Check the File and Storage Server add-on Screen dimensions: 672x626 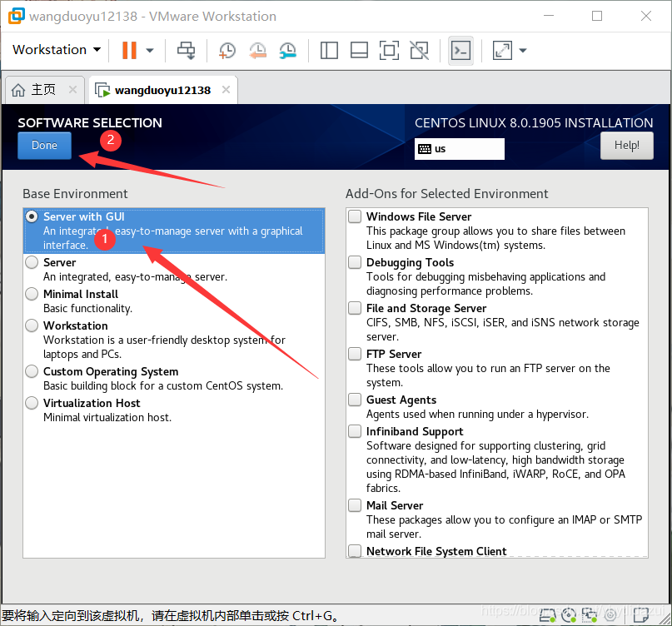(355, 308)
